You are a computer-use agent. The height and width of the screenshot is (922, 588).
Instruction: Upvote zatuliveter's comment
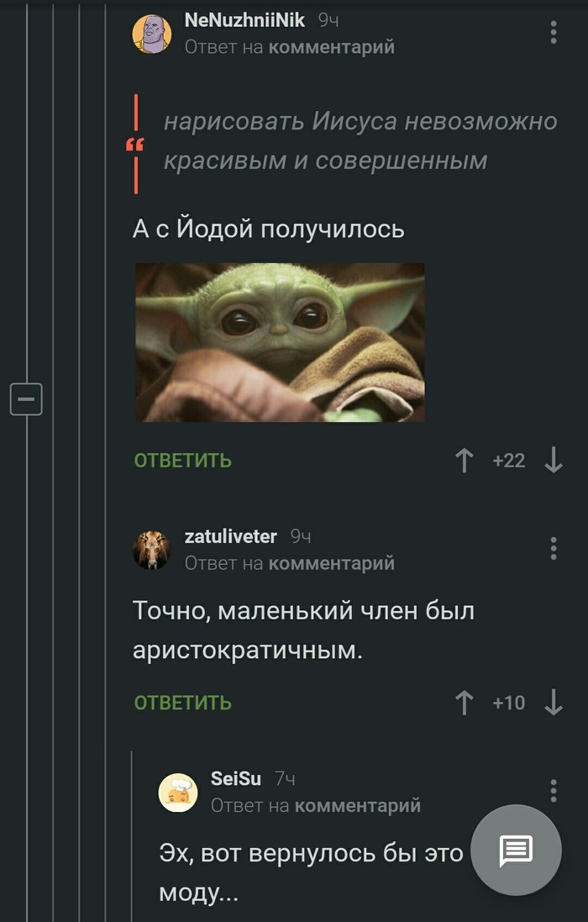coord(464,703)
